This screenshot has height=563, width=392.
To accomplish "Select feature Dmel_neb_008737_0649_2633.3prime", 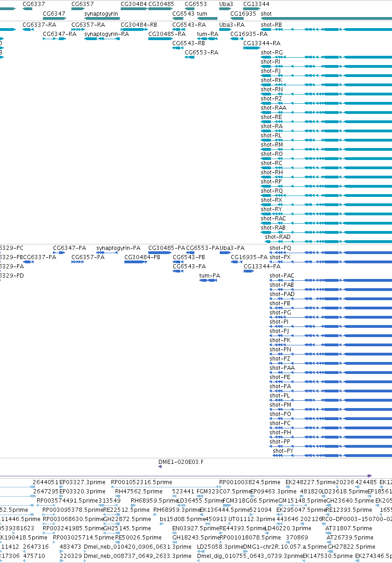I will (x=137, y=556).
